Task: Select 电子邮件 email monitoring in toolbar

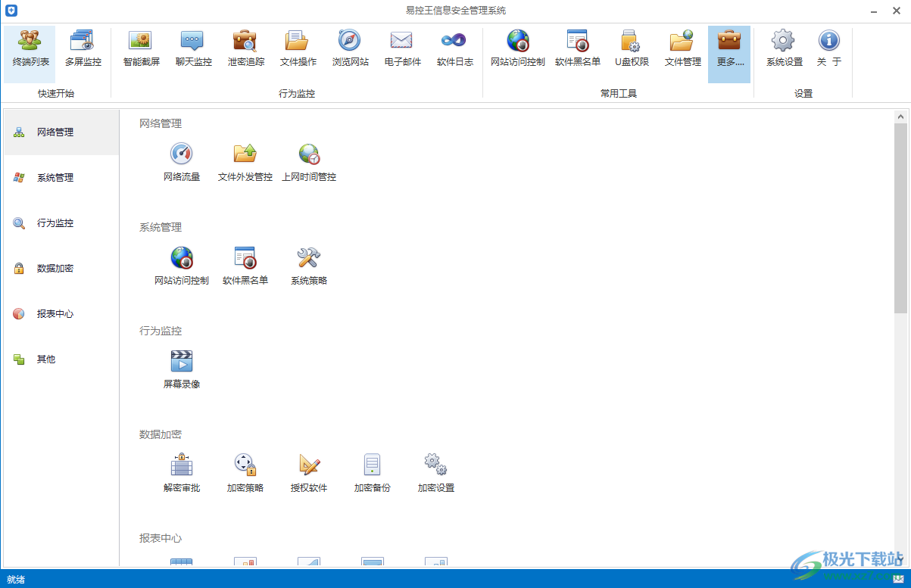Action: (x=402, y=48)
